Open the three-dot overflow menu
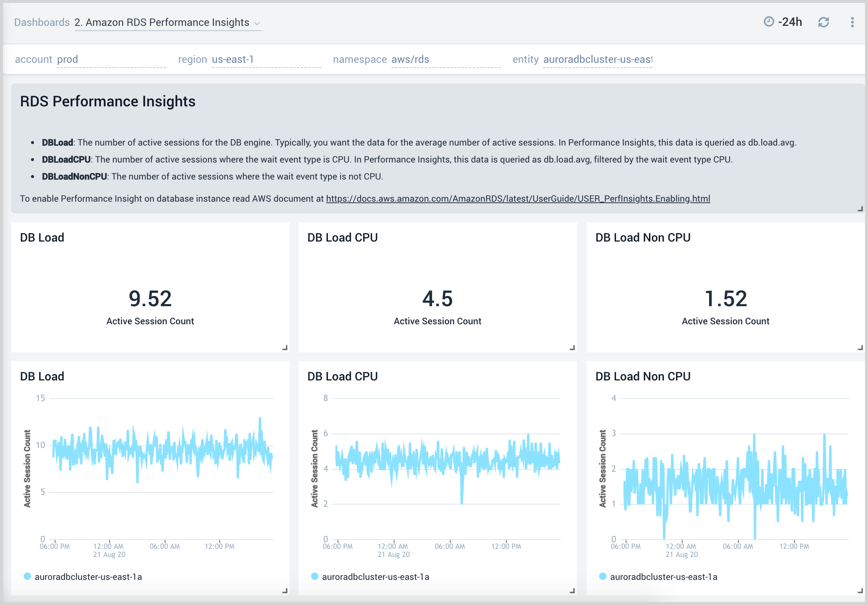868x605 pixels. tap(852, 22)
